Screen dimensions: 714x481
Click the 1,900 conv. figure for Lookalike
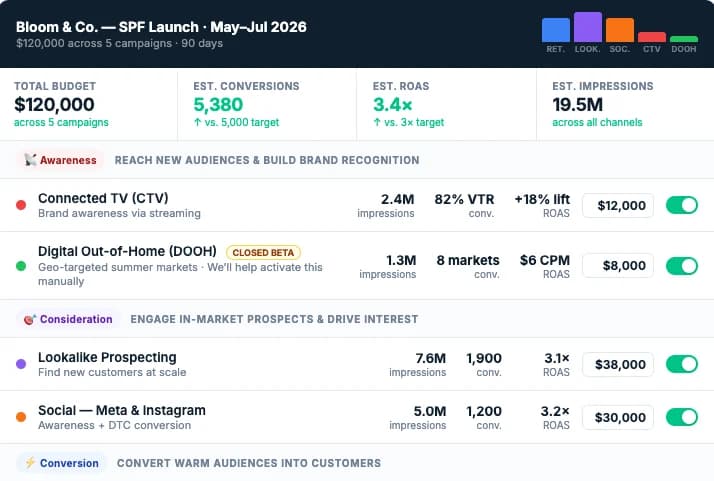484,358
